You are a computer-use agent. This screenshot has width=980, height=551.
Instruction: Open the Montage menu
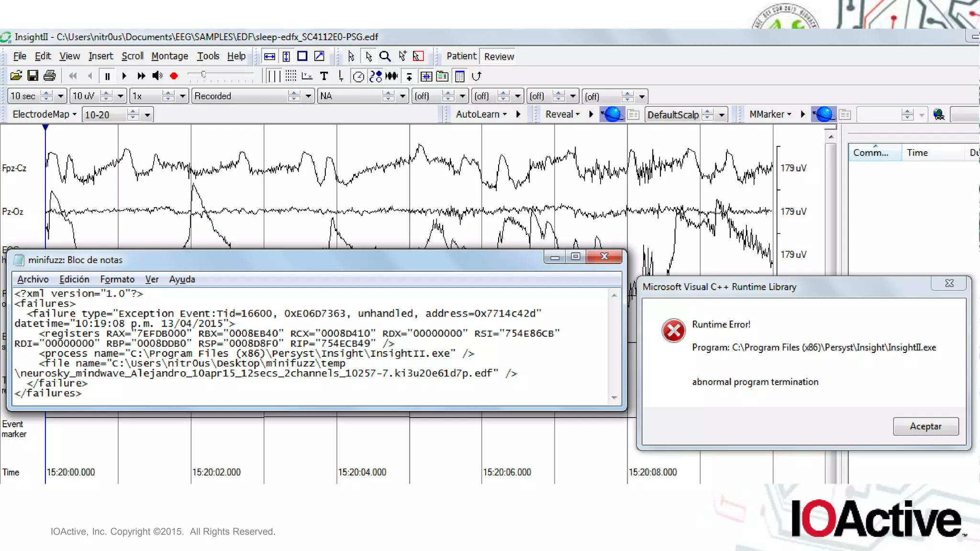[169, 56]
